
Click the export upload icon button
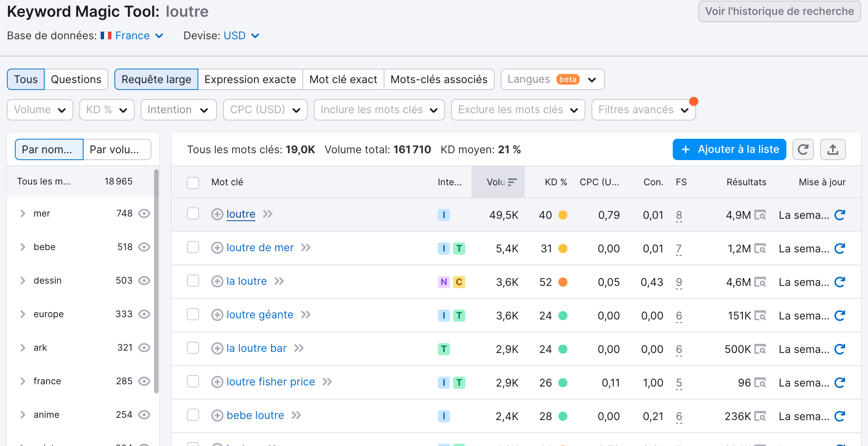pyautogui.click(x=833, y=149)
